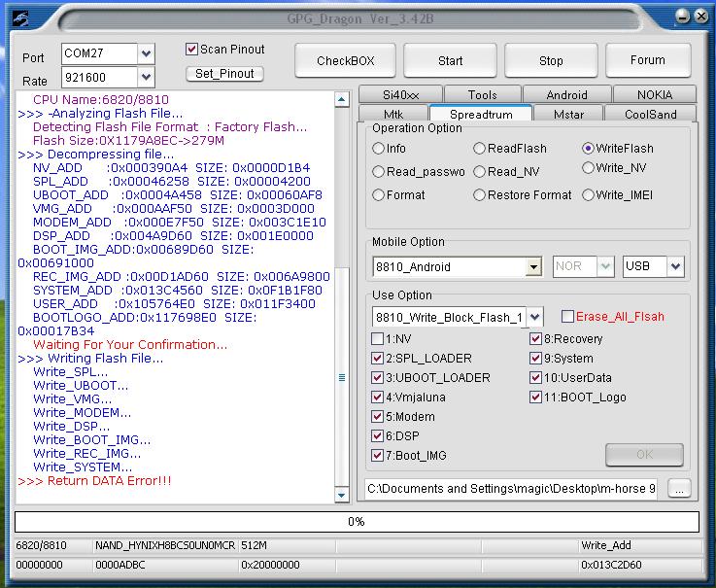Image resolution: width=716 pixels, height=588 pixels.
Task: Click 'Flash Size:0X1179A8EC->279M' log line
Action: [129, 140]
